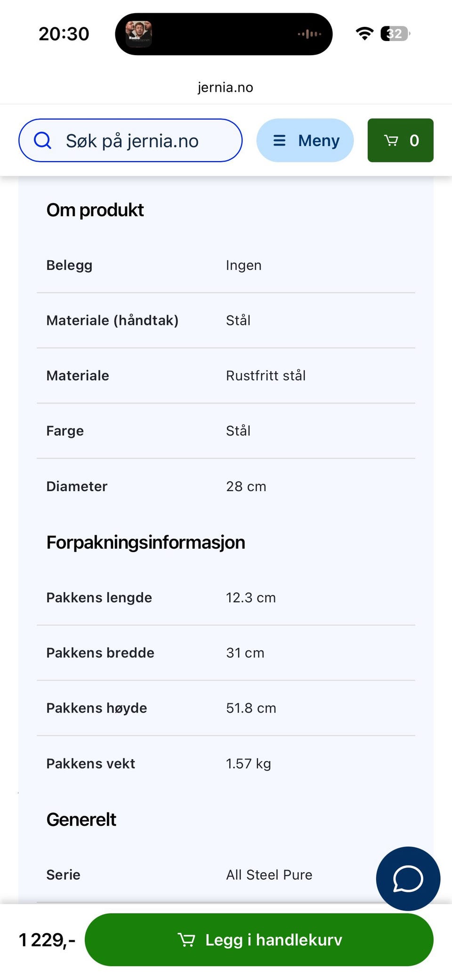Select the 'Rustfritt stål' material value
The image size is (452, 980).
266,375
